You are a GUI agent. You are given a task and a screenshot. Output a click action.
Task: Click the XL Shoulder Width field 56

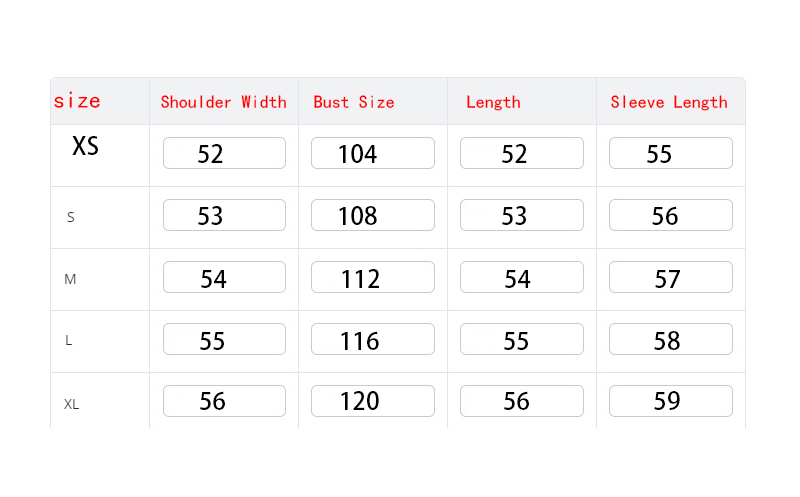pyautogui.click(x=224, y=401)
